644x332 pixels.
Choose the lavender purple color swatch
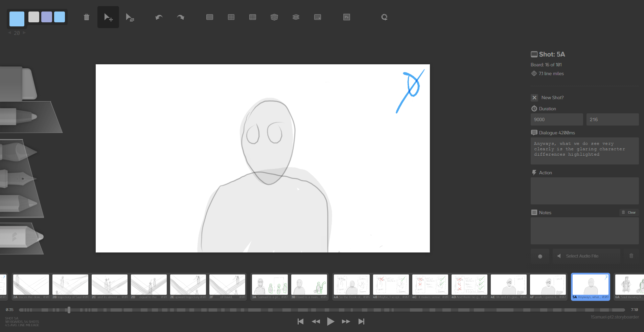[47, 17]
